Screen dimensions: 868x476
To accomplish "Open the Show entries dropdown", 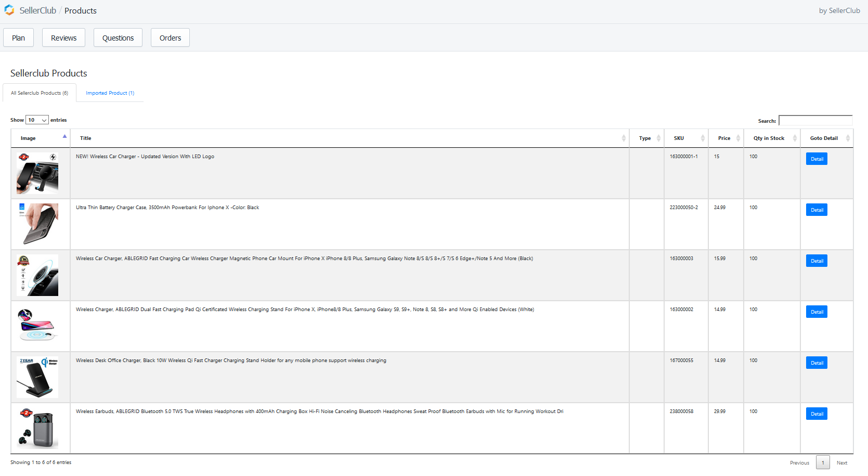I will 37,120.
